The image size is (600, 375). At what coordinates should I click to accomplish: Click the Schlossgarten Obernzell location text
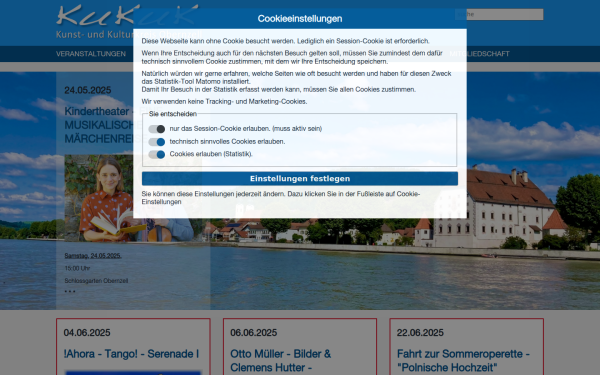tap(96, 281)
